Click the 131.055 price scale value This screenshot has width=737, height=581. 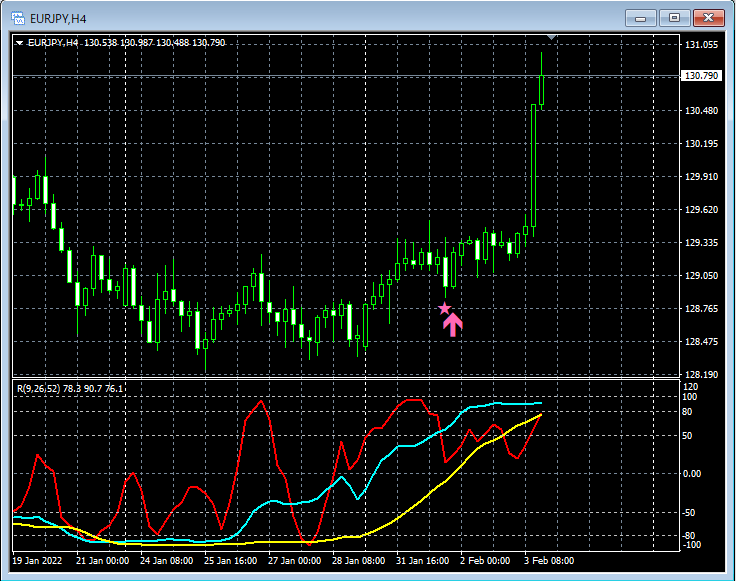(x=701, y=45)
